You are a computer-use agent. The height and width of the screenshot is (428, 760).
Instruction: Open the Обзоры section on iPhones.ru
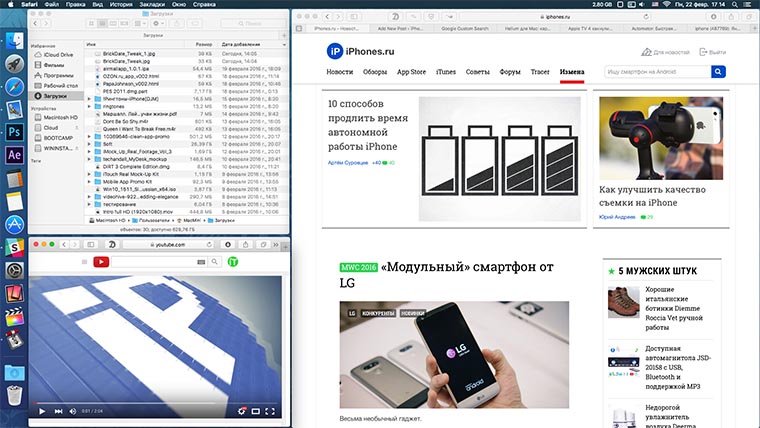pos(375,72)
